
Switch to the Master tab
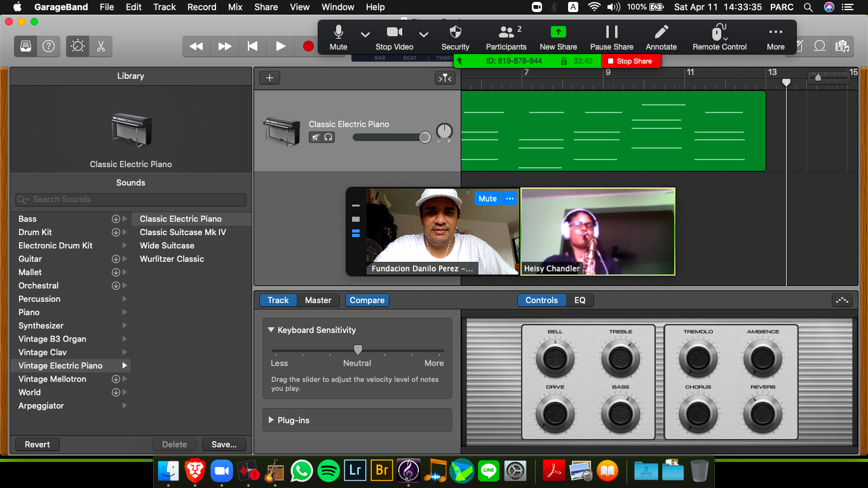(x=318, y=300)
